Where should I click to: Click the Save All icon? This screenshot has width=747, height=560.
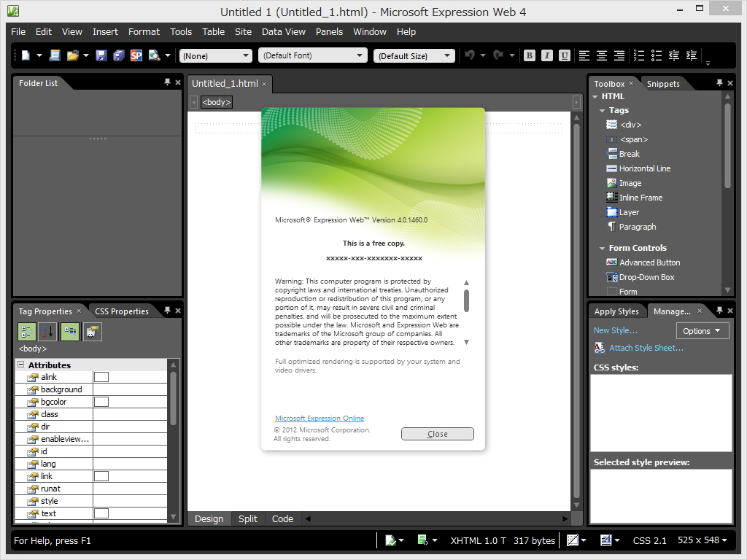coord(119,55)
